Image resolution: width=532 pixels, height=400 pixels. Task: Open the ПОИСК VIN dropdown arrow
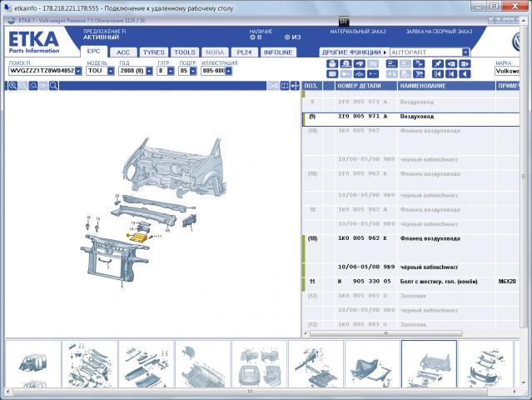[78, 71]
